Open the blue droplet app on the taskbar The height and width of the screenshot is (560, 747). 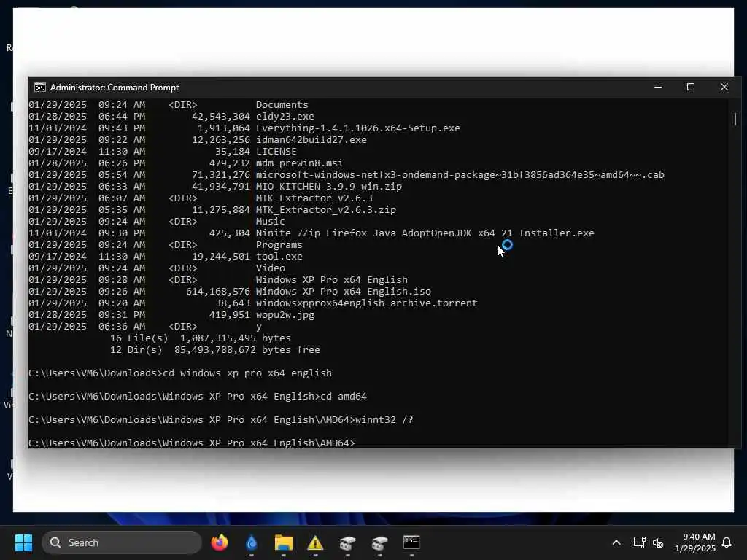tap(252, 542)
